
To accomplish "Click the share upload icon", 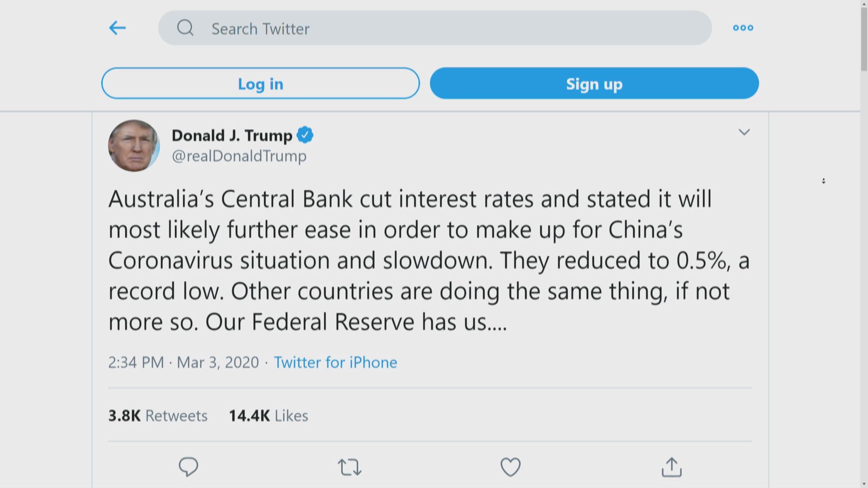I will [671, 467].
